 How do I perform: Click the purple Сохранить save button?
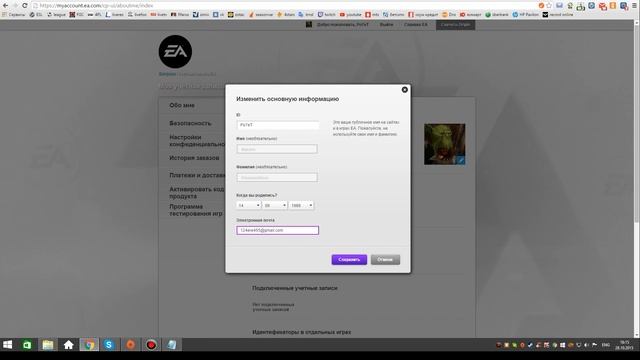(349, 260)
